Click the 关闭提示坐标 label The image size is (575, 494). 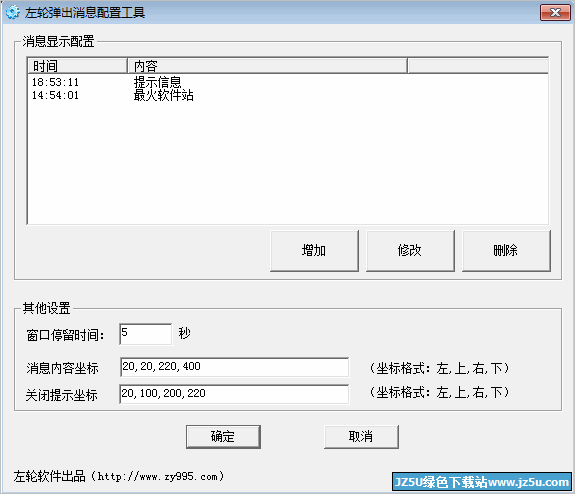62,395
